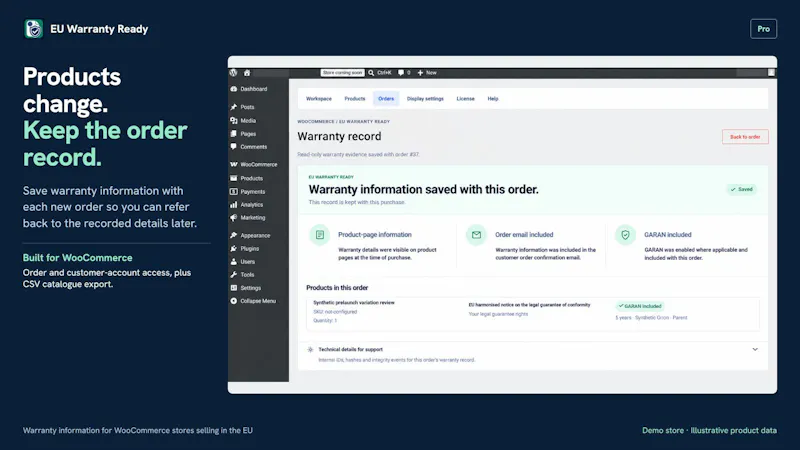This screenshot has width=800, height=450.
Task: Click the Users person icon
Action: tap(234, 261)
